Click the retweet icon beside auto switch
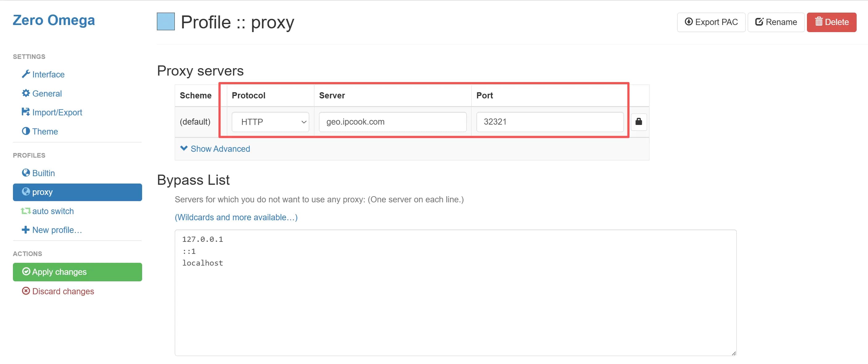Image resolution: width=868 pixels, height=364 pixels. tap(26, 211)
